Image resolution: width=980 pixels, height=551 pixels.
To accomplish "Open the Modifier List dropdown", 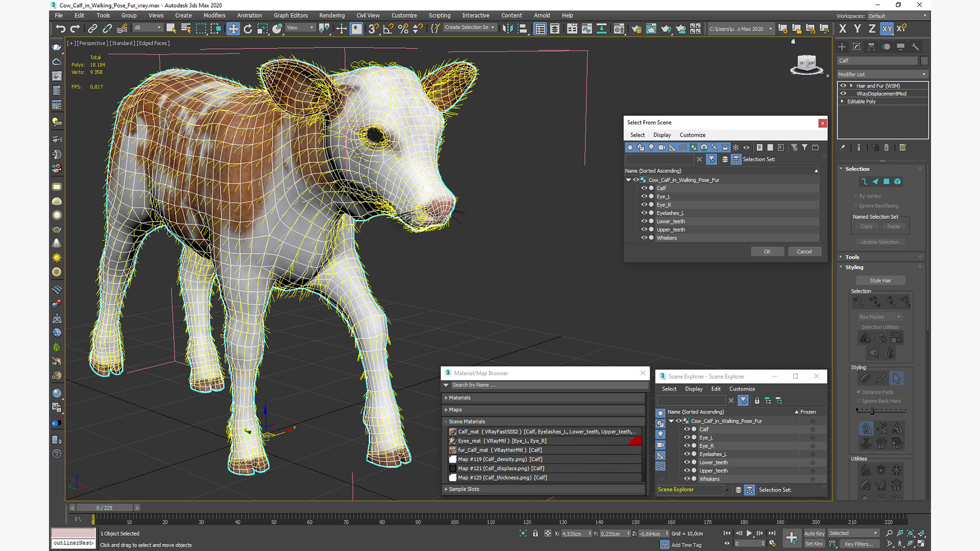I will [x=883, y=74].
